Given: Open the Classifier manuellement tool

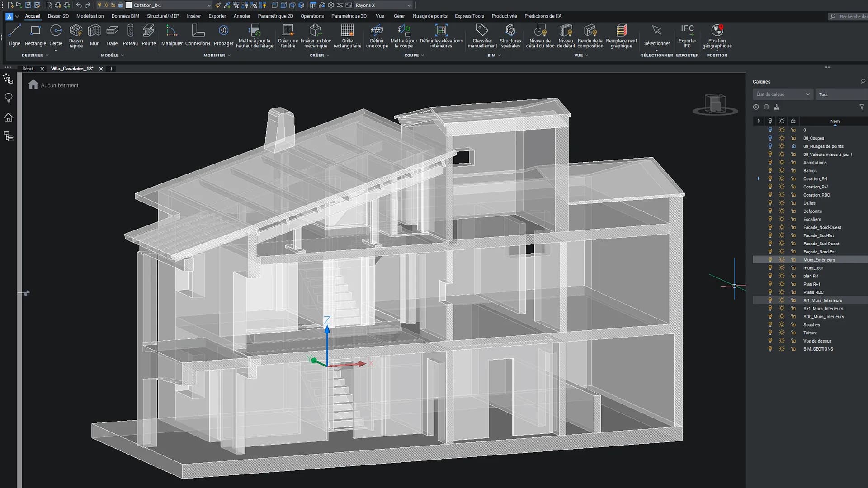Looking at the screenshot, I should point(482,35).
